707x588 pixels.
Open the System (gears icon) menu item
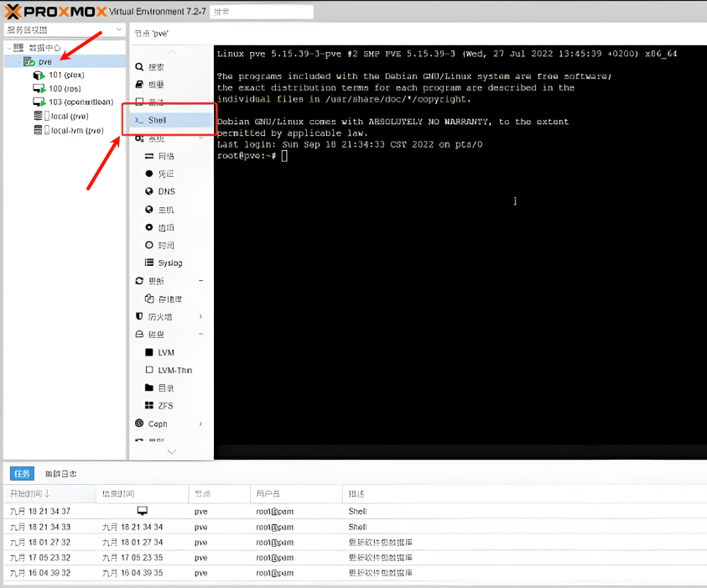click(156, 138)
